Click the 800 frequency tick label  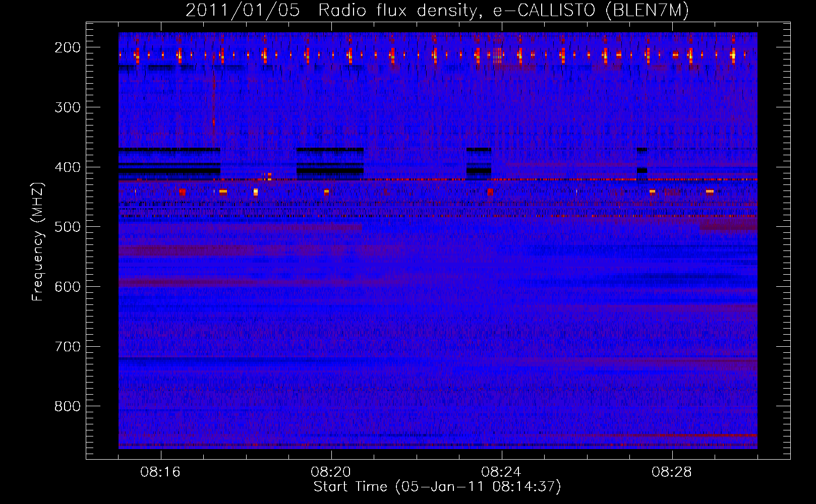point(68,406)
